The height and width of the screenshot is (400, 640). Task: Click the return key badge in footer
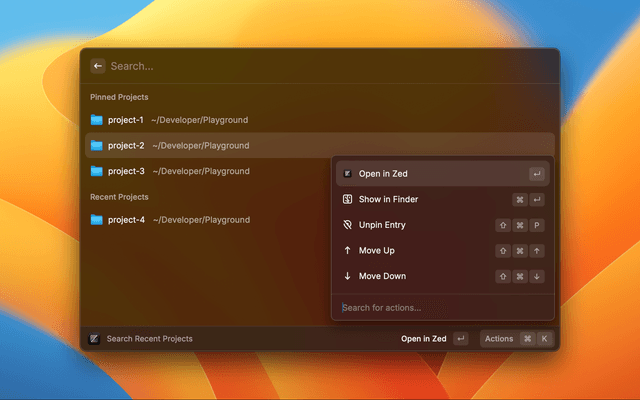point(461,339)
